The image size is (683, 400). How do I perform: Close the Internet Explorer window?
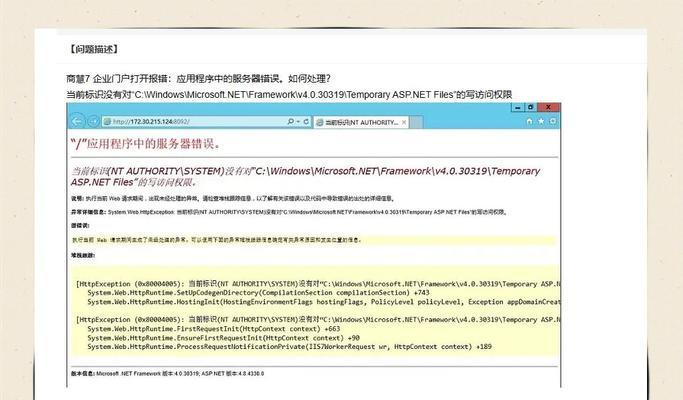548,107
